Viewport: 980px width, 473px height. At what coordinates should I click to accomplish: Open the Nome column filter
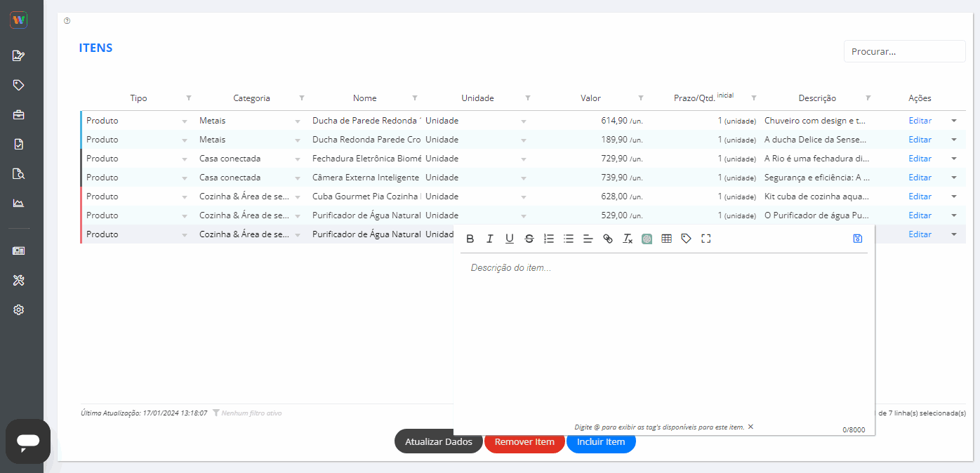[x=414, y=98]
